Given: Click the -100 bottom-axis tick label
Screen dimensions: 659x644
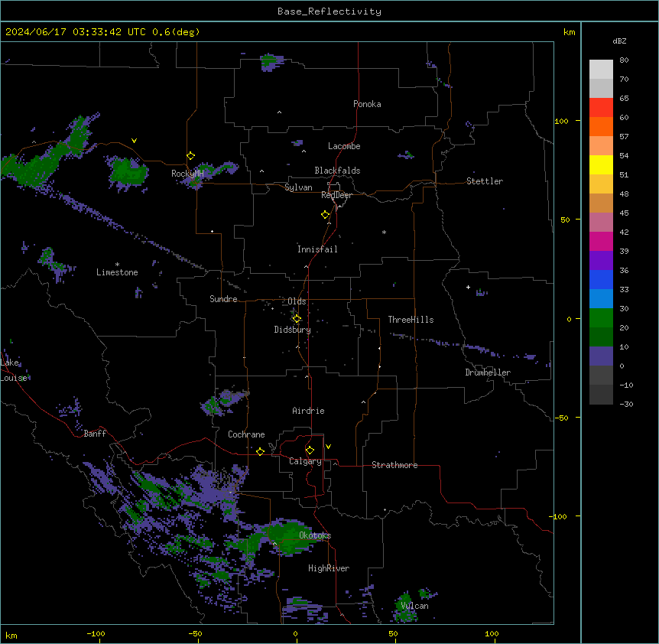Looking at the screenshot, I should (96, 633).
